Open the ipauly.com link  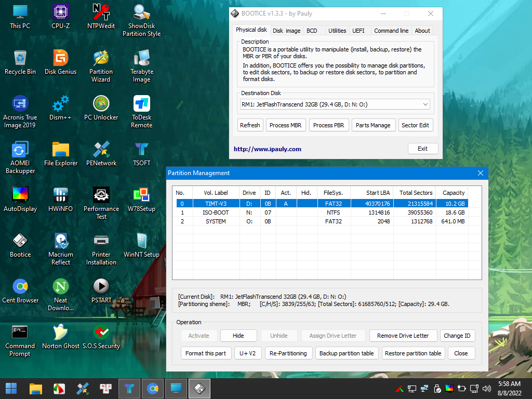click(x=268, y=149)
